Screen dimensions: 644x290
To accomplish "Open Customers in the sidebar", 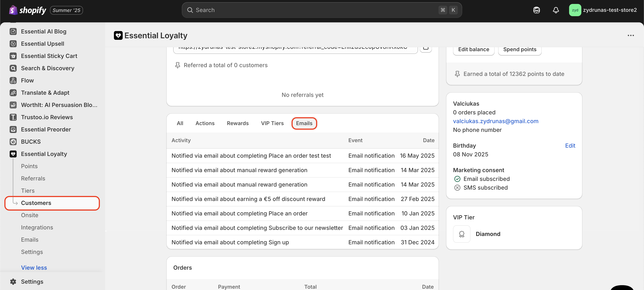I will pos(52,203).
